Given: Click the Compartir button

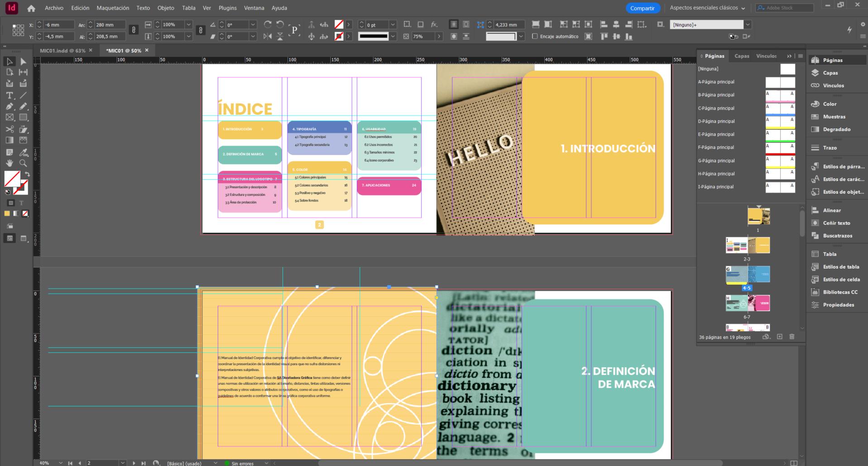Looking at the screenshot, I should click(x=643, y=8).
